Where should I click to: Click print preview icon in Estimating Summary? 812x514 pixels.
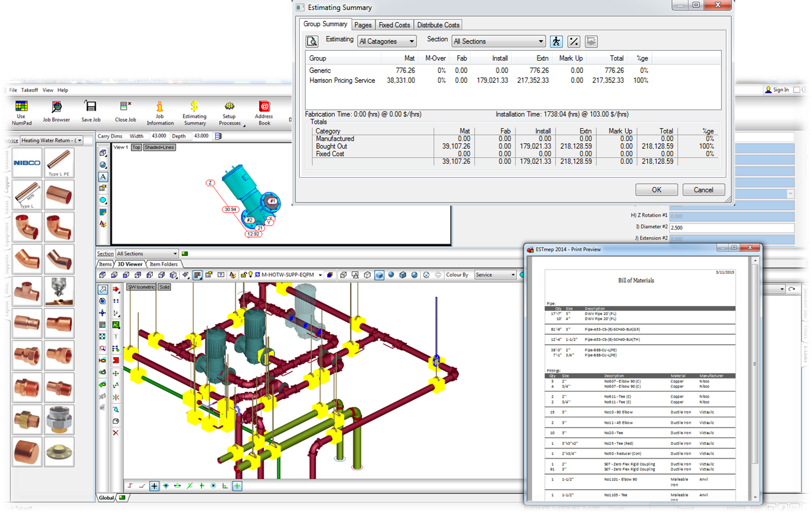click(x=312, y=42)
